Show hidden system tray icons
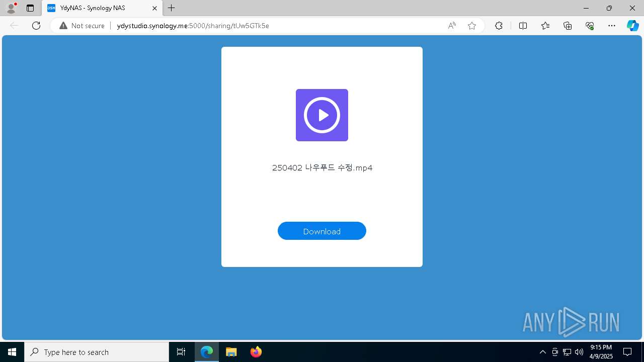 coord(542,352)
